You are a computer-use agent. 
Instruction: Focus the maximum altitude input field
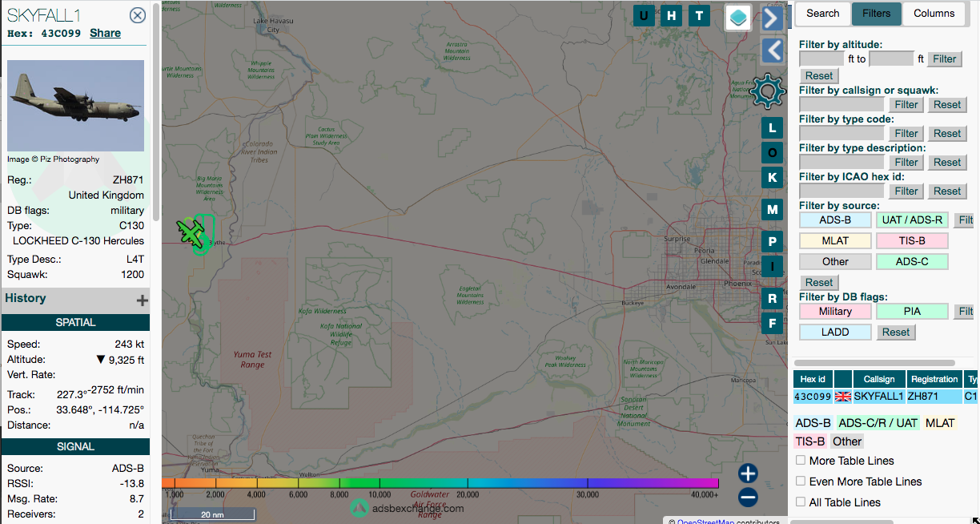(x=891, y=58)
